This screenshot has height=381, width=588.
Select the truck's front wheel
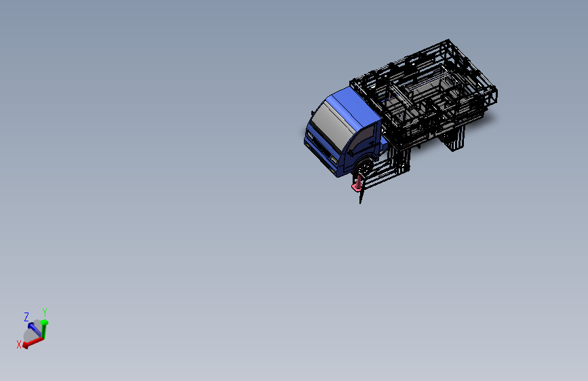point(364,168)
